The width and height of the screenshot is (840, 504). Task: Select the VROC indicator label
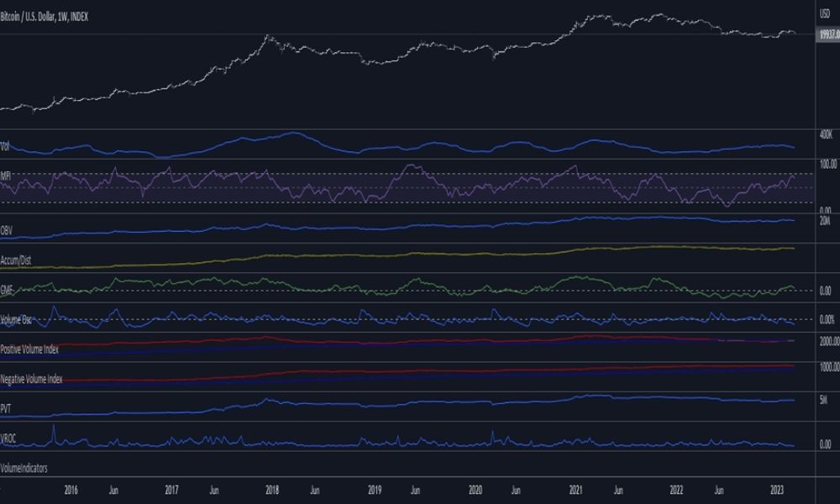coord(8,438)
